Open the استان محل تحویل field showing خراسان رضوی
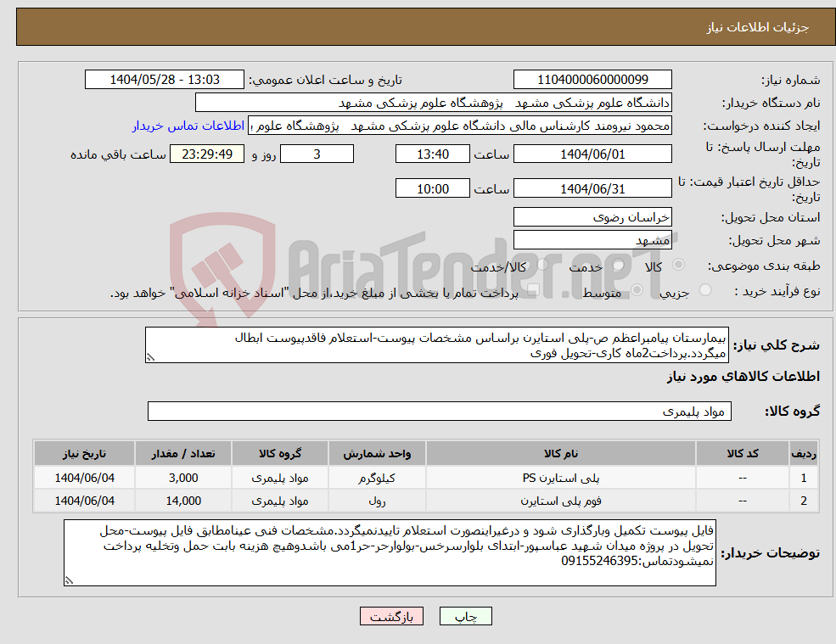This screenshot has height=644, width=836. click(x=592, y=217)
